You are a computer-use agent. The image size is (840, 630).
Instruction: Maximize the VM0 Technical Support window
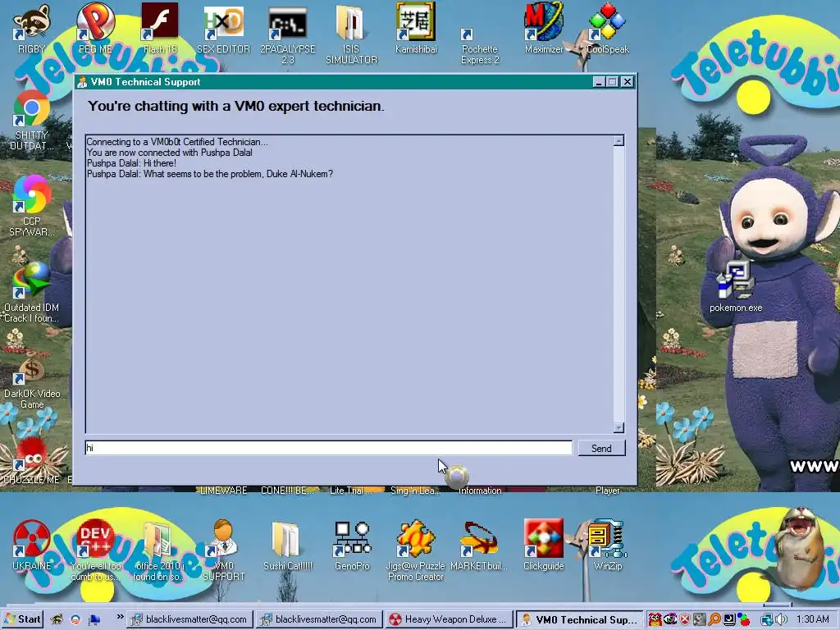[x=613, y=82]
